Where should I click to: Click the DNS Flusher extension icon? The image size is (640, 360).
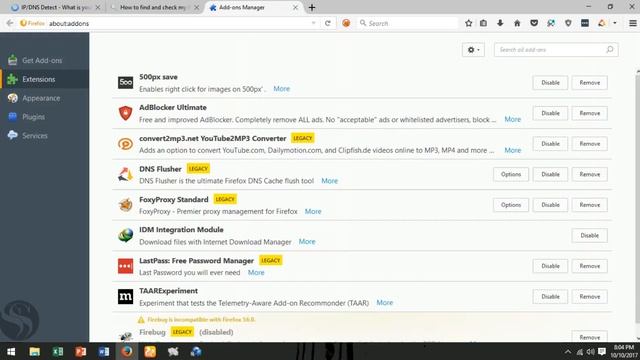tap(125, 174)
